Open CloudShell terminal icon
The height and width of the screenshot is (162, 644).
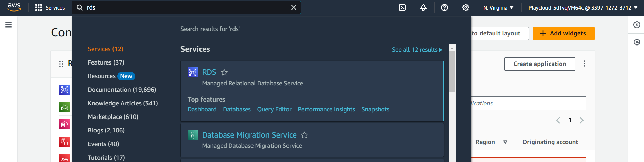point(402,7)
